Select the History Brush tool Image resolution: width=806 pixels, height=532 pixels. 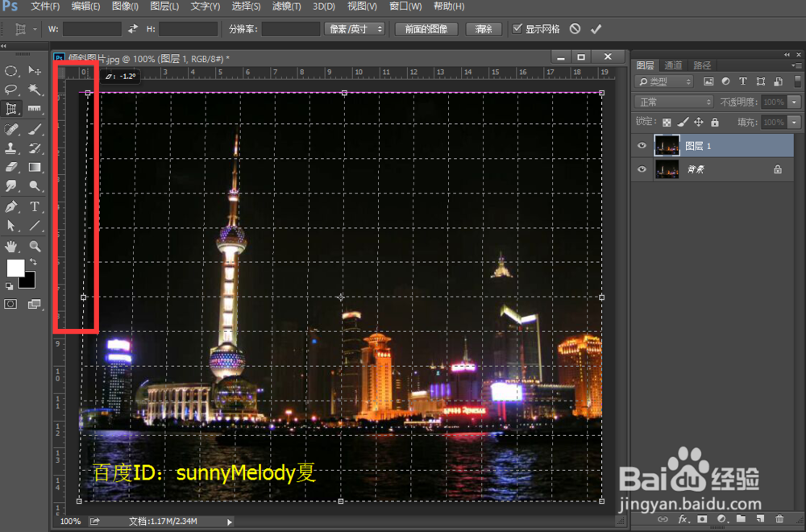click(35, 148)
